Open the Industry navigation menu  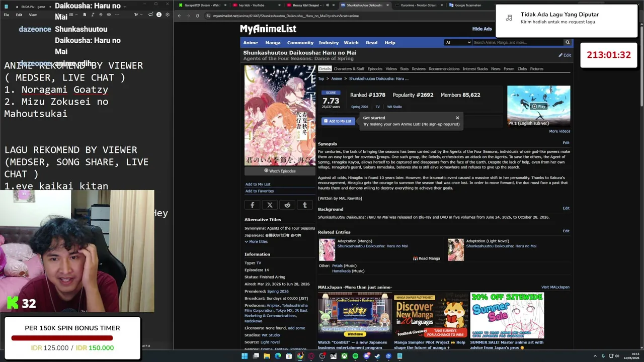point(329,43)
